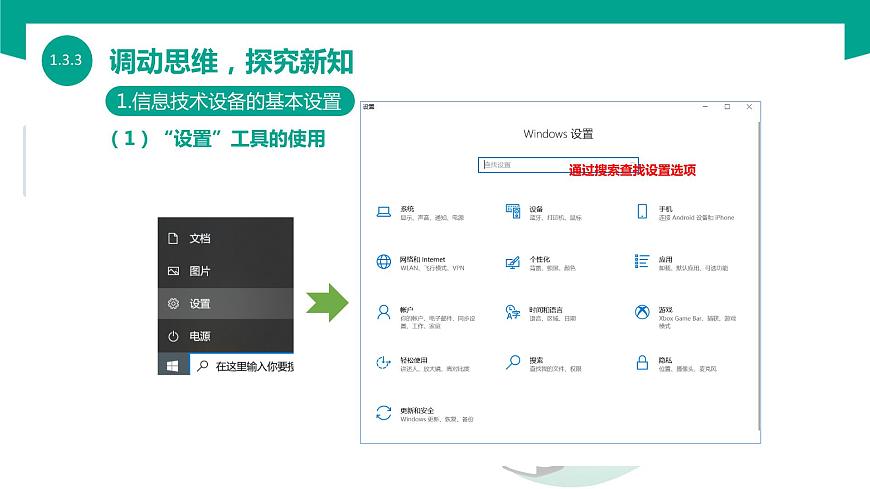This screenshot has height=489, width=870.
Task: Open the 系统 (System) laptop icon in Windows 设置
Action: point(383,212)
